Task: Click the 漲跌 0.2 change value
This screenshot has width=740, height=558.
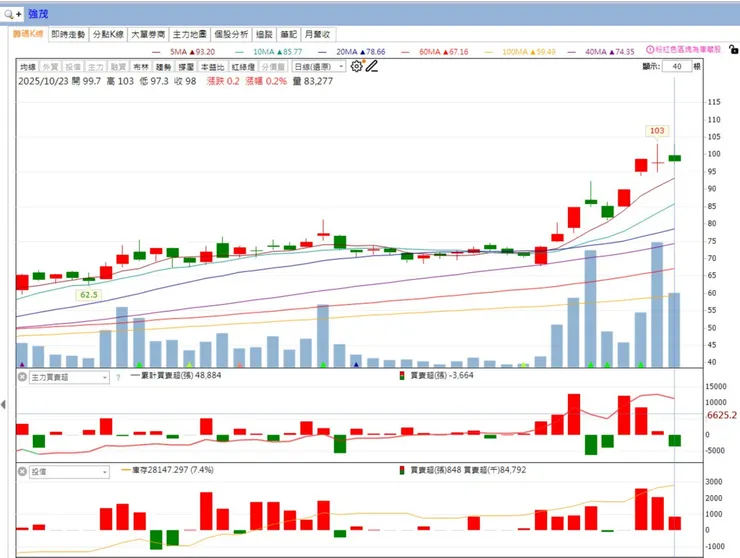Action: (223, 81)
